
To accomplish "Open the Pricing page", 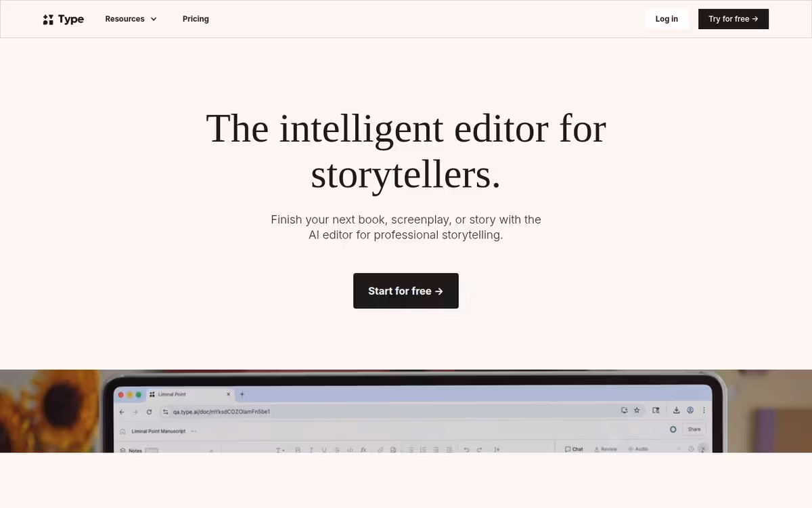I will coord(196,19).
